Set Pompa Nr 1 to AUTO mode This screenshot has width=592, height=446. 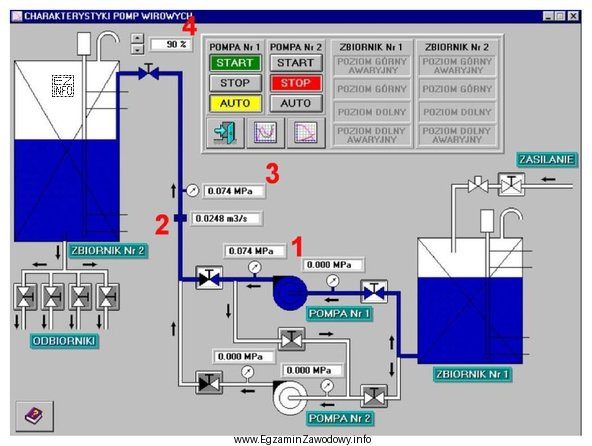pyautogui.click(x=235, y=103)
